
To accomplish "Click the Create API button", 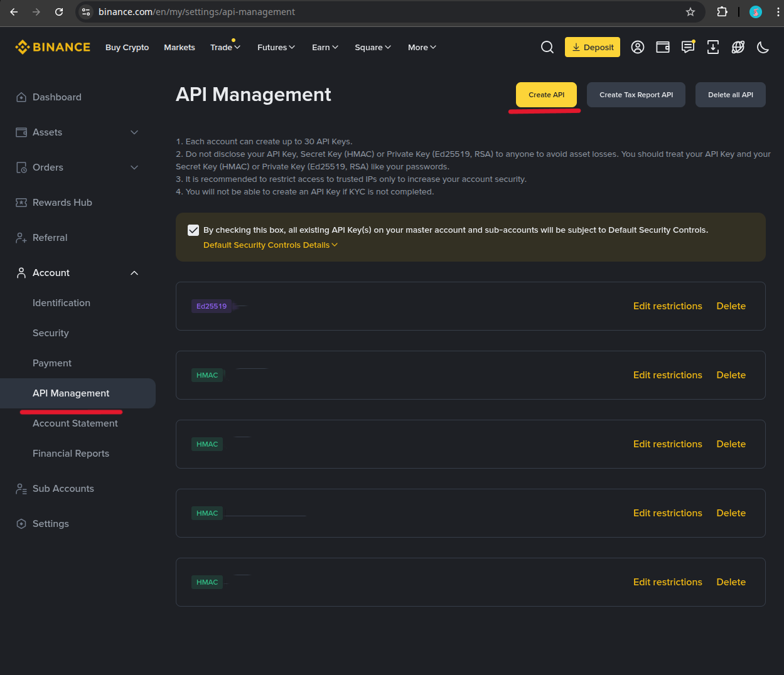I will 546,95.
